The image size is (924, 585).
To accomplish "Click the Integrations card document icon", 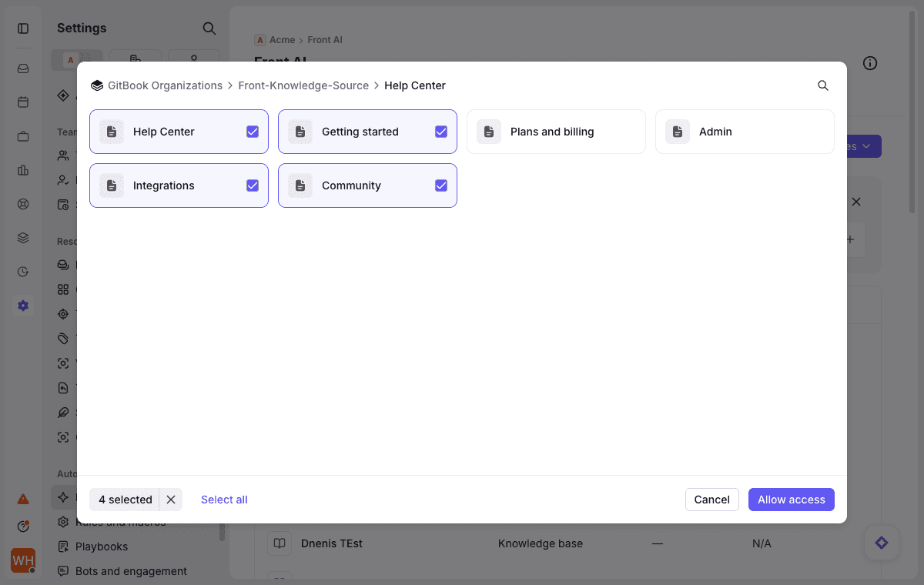I will click(112, 186).
